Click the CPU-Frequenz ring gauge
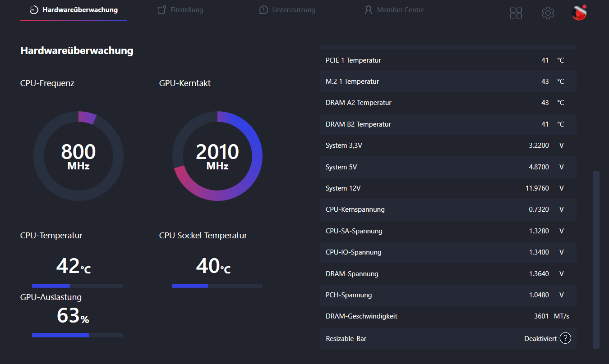This screenshot has width=609, height=364. pyautogui.click(x=78, y=156)
